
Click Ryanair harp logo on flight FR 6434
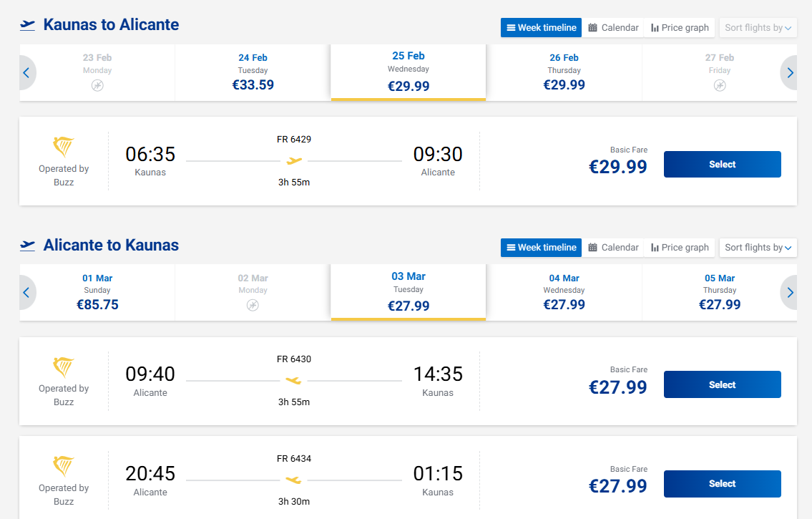pyautogui.click(x=64, y=467)
